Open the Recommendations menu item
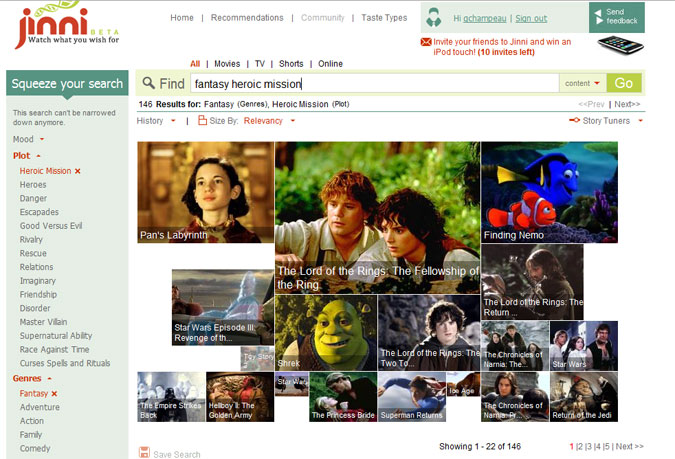 [x=247, y=18]
